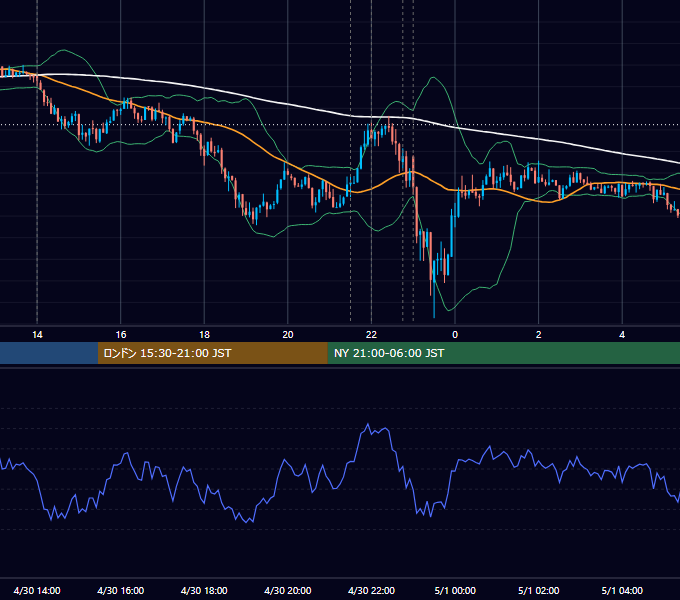Click the 22 hour axis label
The width and height of the screenshot is (680, 600).
371,335
